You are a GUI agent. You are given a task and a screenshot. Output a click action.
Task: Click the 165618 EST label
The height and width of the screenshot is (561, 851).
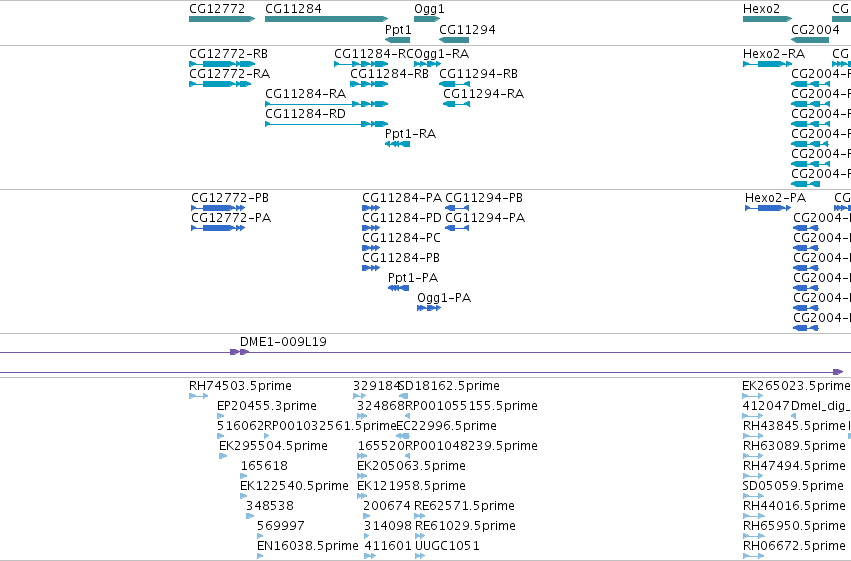pyautogui.click(x=264, y=466)
